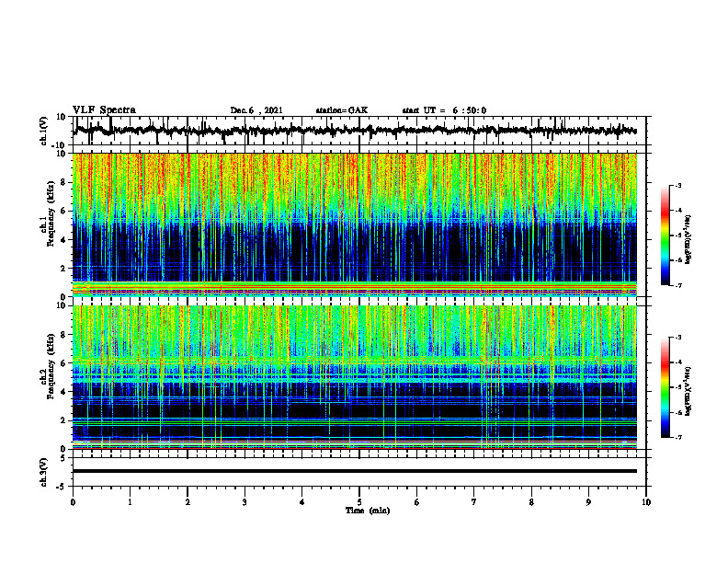The width and height of the screenshot is (728, 563).
Task: Click time axis tick label 4
Action: point(302,502)
